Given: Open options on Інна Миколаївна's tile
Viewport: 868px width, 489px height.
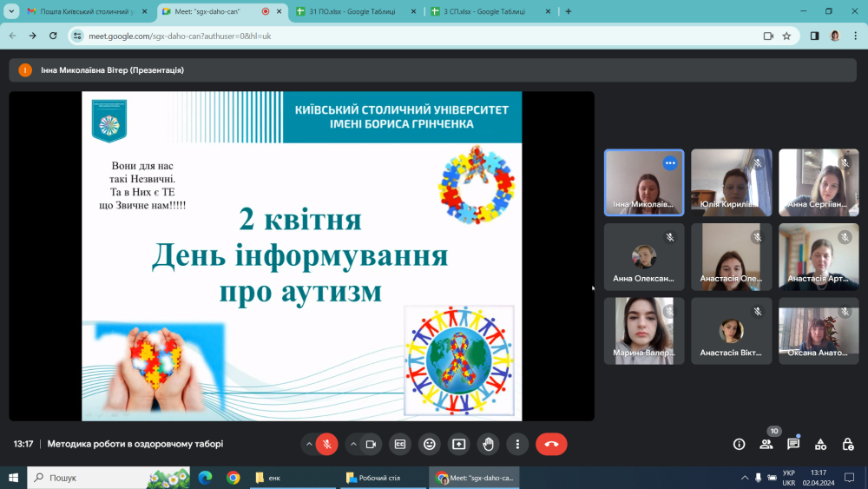Looking at the screenshot, I should [670, 163].
